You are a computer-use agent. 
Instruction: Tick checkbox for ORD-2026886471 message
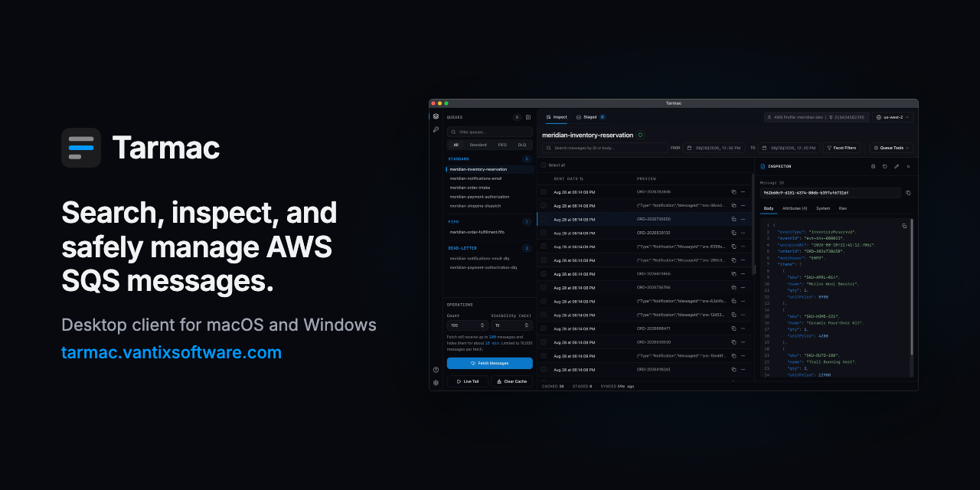click(x=544, y=328)
